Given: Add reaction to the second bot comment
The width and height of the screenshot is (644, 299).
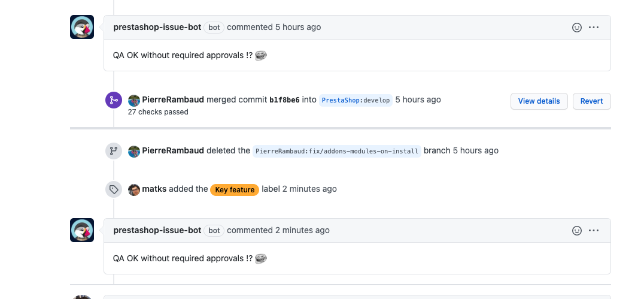Looking at the screenshot, I should pos(577,231).
